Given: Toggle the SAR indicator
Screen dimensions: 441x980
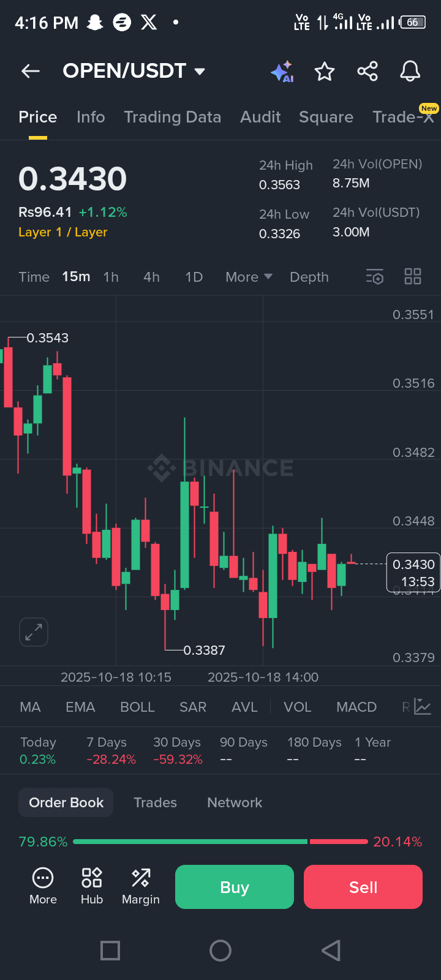Looking at the screenshot, I should click(x=193, y=707).
